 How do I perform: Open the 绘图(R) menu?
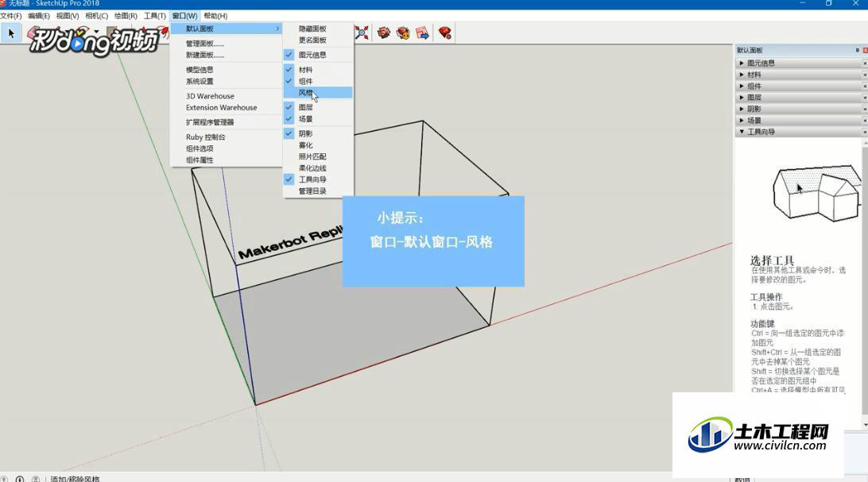(126, 16)
